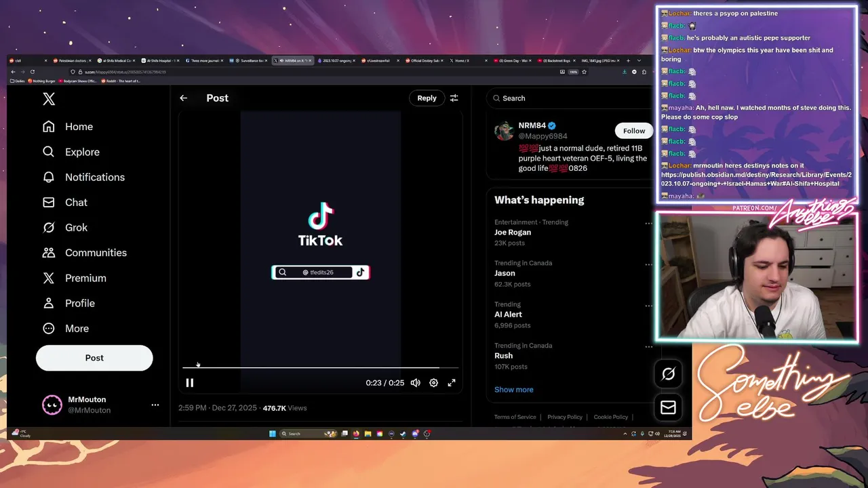Viewport: 868px width, 488px height.
Task: Open options for Jason trend
Action: click(x=648, y=264)
